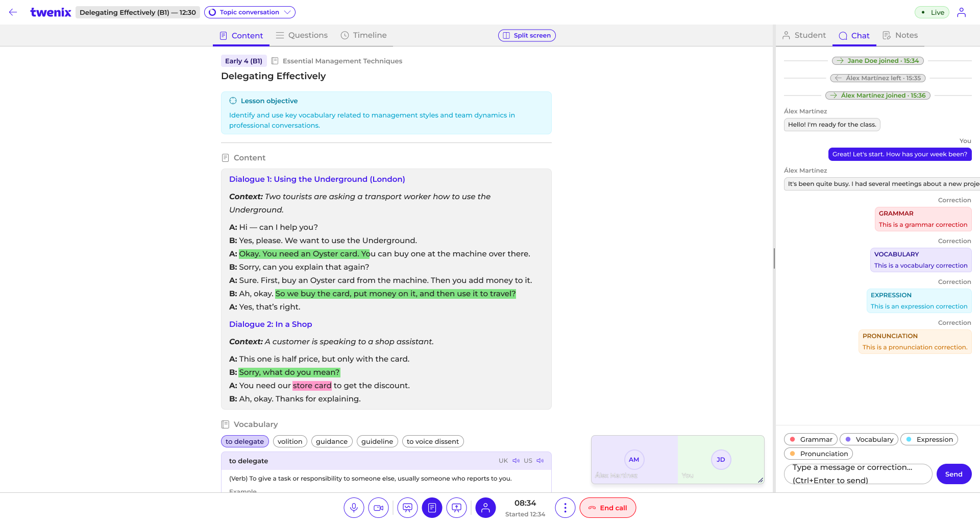Image resolution: width=980 pixels, height=523 pixels.
Task: Enable Split screen mode
Action: (527, 35)
